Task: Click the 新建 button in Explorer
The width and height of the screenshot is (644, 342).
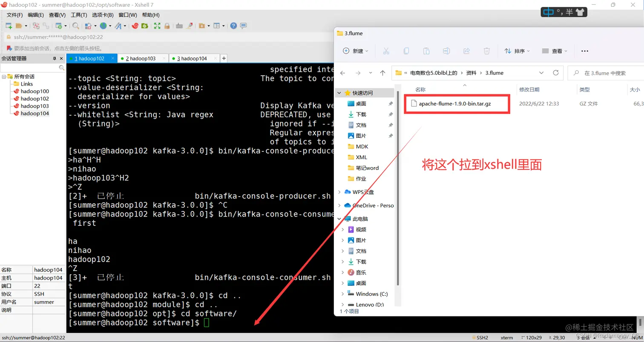Action: click(356, 51)
